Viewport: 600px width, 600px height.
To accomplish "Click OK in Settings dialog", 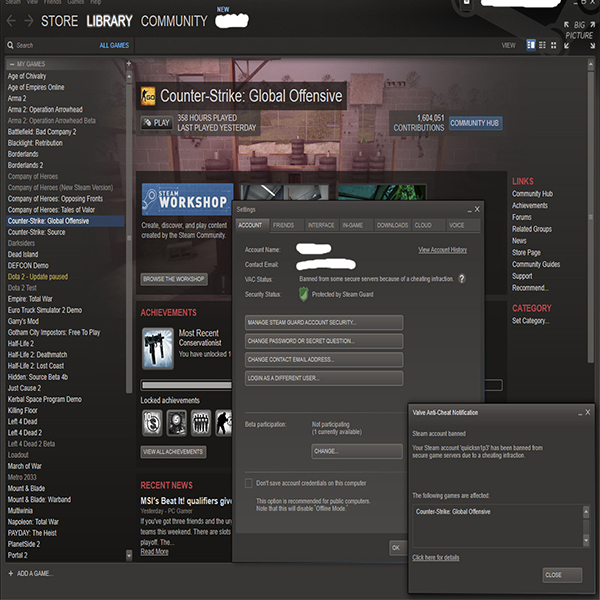I will click(398, 548).
